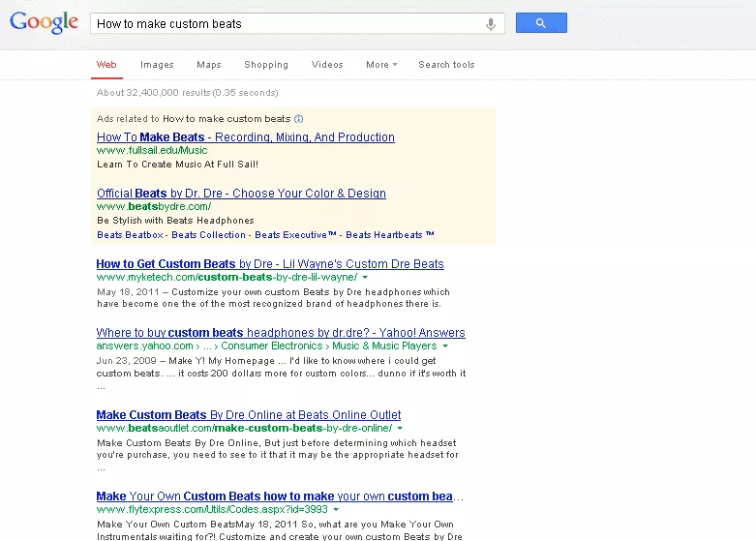Focus the search box with query text
This screenshot has width=756, height=541.
tap(297, 23)
